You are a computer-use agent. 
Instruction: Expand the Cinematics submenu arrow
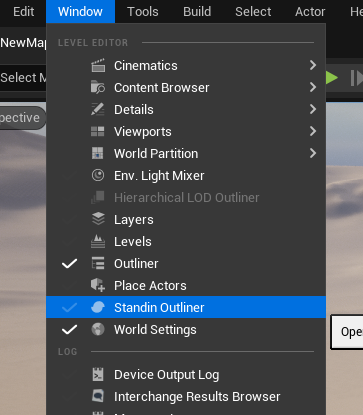pos(313,65)
